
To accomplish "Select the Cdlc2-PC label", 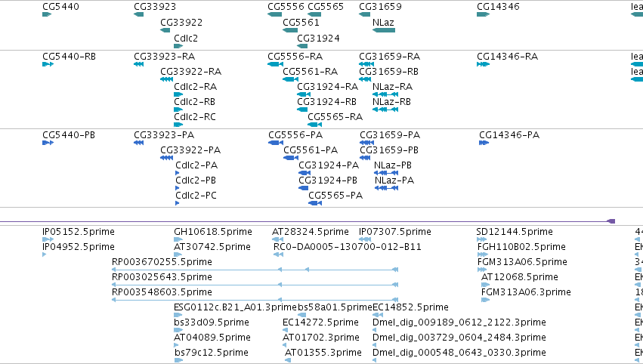I will click(x=196, y=196).
